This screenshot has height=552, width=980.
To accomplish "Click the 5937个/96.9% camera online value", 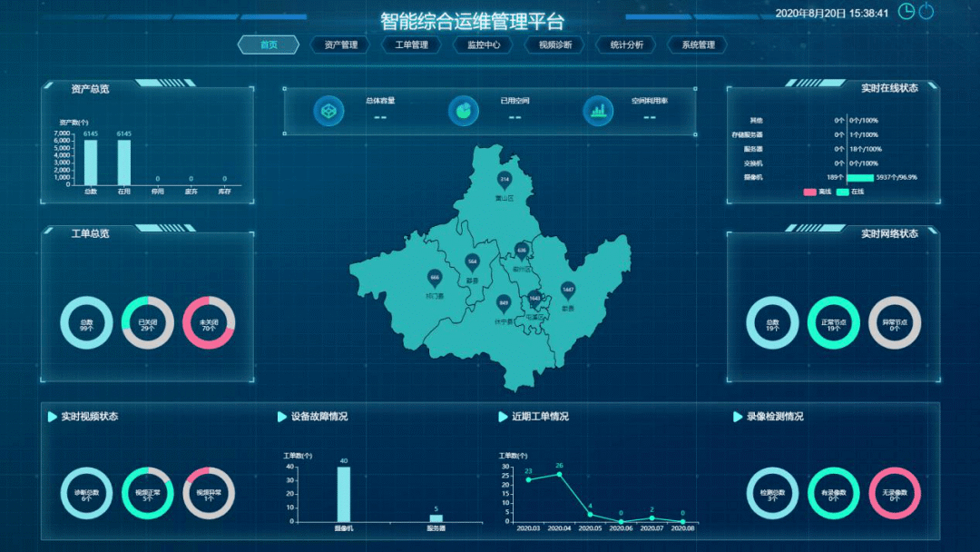I will (x=897, y=178).
